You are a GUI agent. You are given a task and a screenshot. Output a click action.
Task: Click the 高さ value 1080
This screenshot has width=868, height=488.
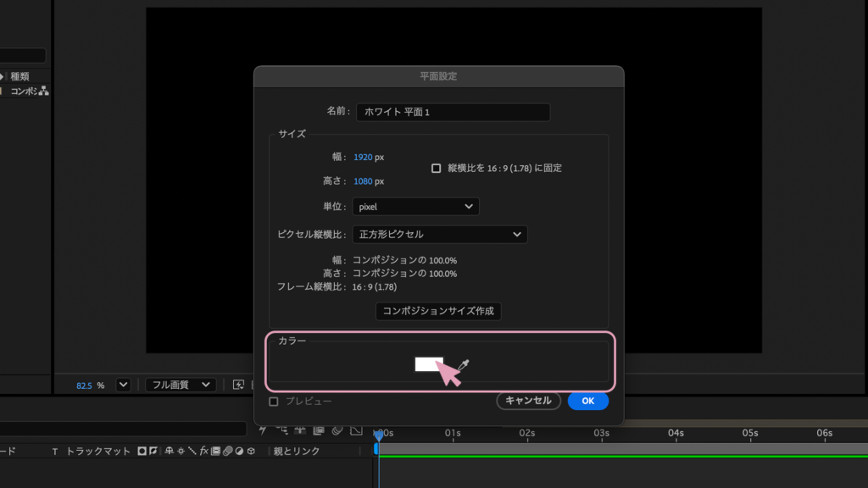coord(363,181)
